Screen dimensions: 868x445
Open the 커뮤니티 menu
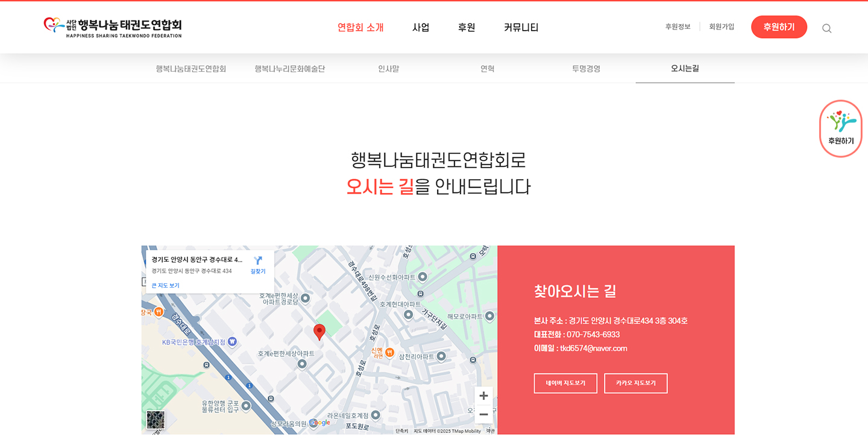click(x=521, y=27)
